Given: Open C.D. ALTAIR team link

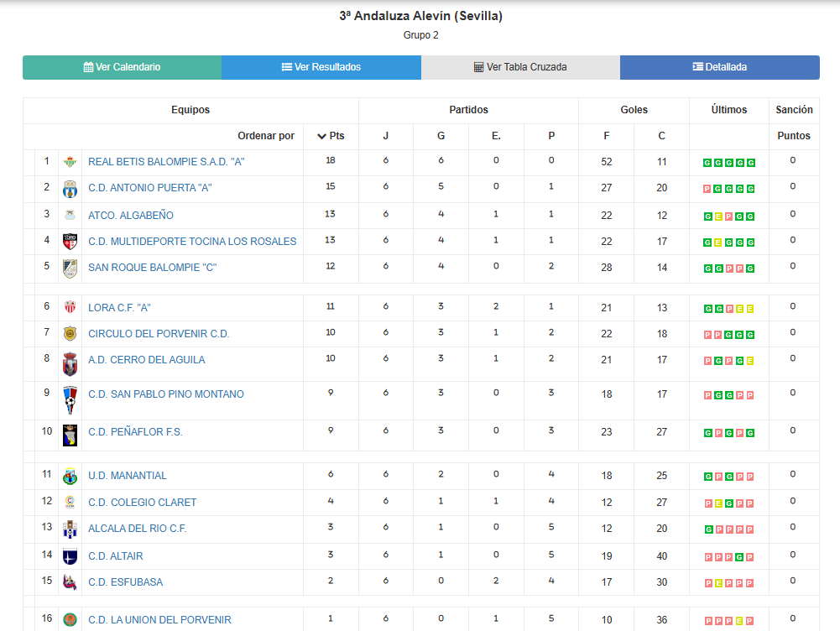Looking at the screenshot, I should point(116,556).
